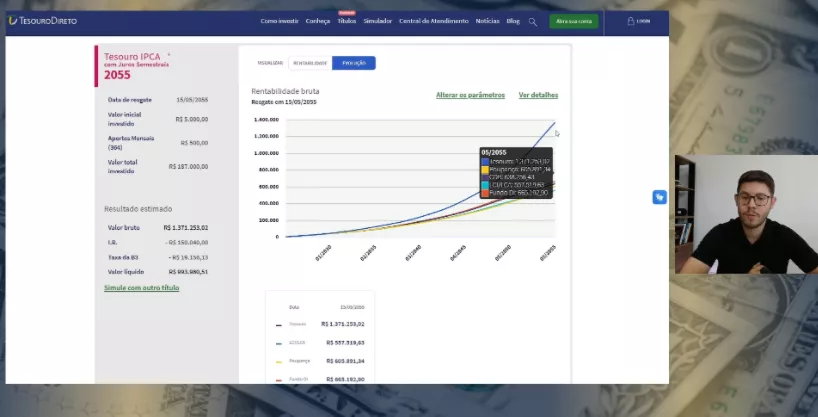Click the Poupança legend line marker
The width and height of the screenshot is (818, 417).
coord(279,362)
